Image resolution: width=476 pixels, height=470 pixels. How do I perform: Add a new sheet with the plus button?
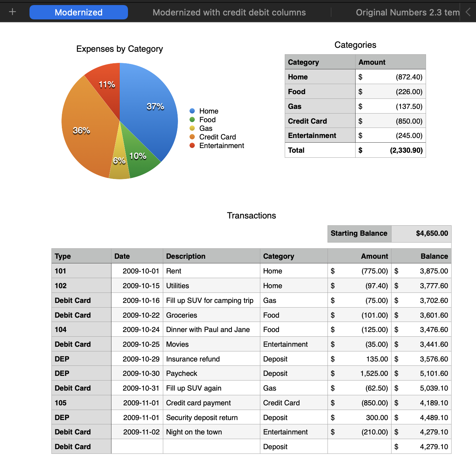point(12,12)
